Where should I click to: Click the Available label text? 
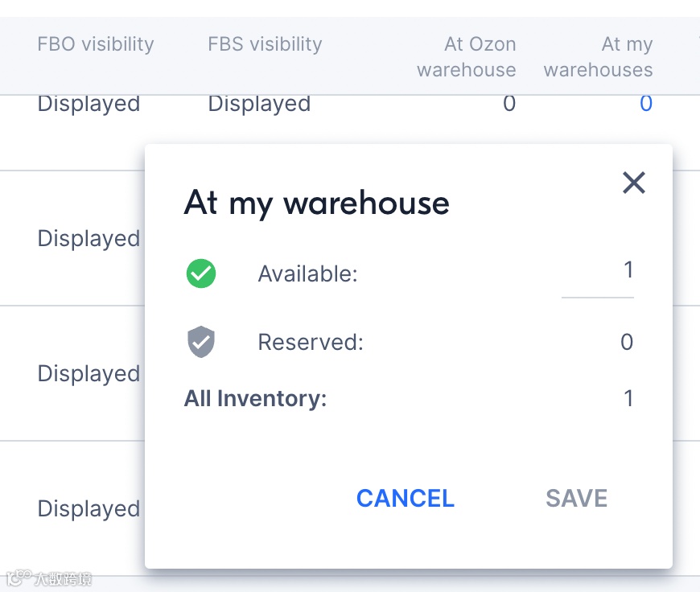[x=307, y=274]
